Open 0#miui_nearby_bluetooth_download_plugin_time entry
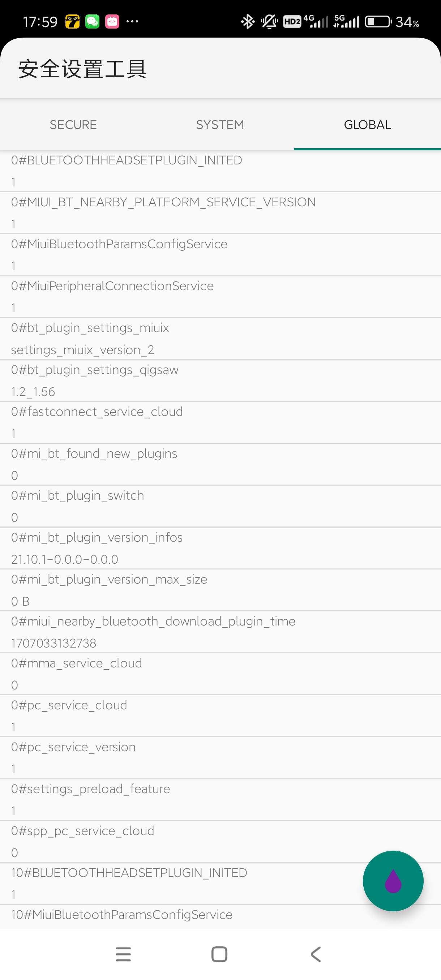Viewport: 441px width, 980px height. click(x=220, y=632)
